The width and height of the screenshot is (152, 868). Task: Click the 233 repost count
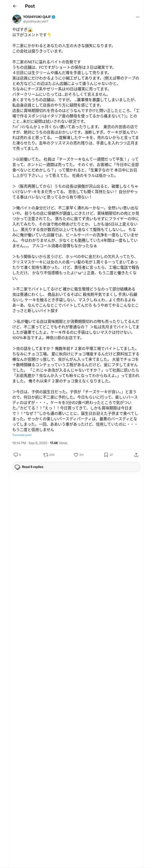(52, 455)
